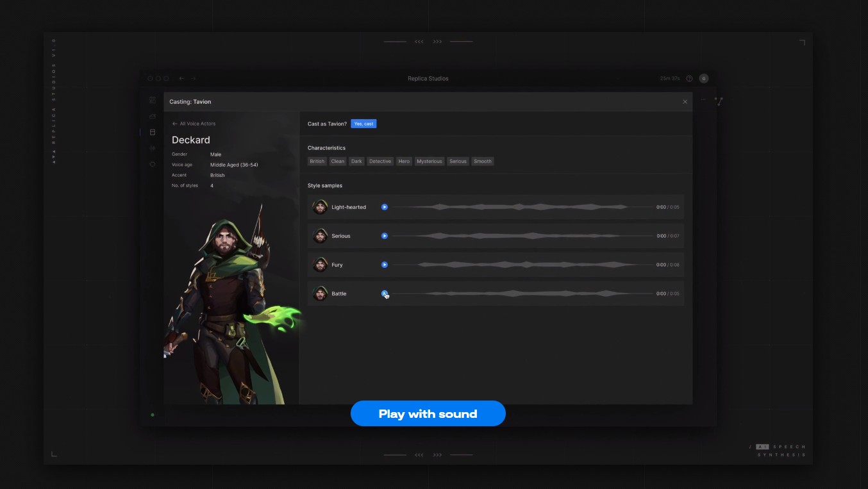Open the user account avatar circle
This screenshot has height=489, width=868.
[x=703, y=78]
